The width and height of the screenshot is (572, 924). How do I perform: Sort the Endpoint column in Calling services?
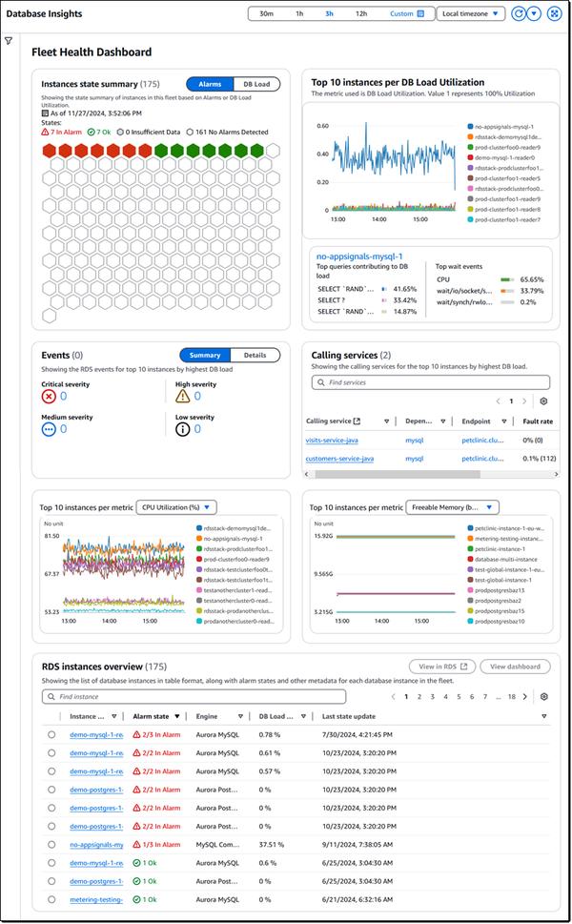tap(504, 421)
